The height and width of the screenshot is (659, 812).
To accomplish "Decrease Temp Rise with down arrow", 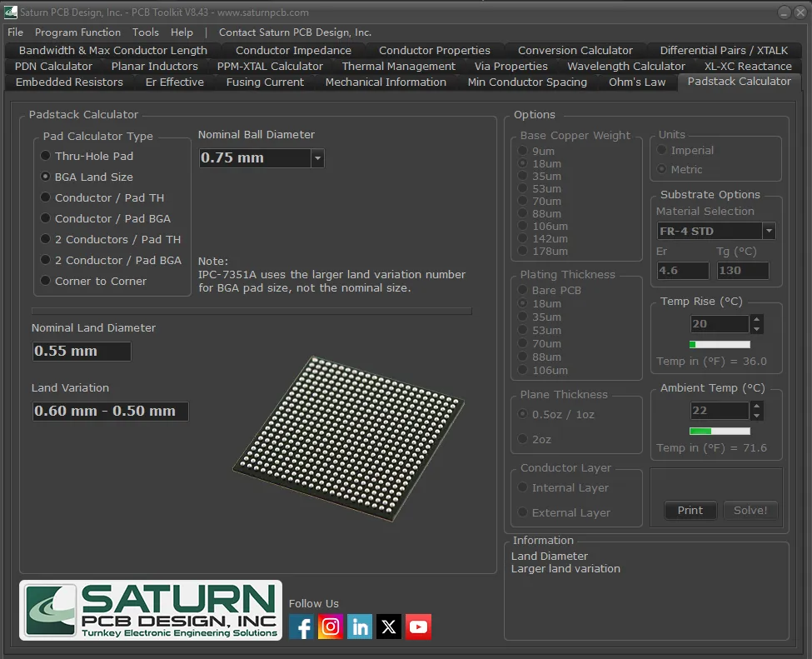I will [x=756, y=329].
